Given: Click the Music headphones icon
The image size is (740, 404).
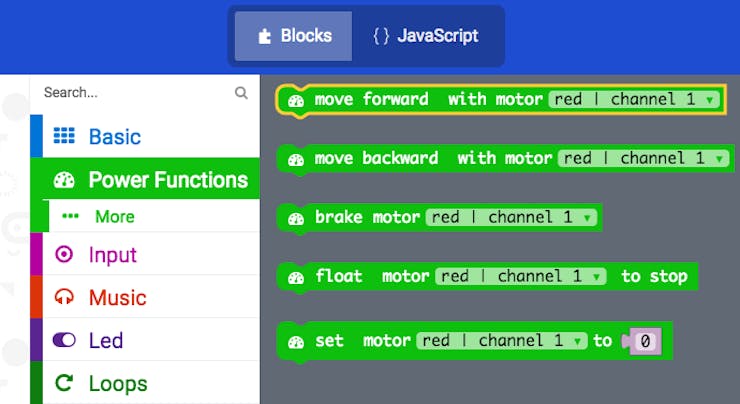Looking at the screenshot, I should [x=64, y=297].
